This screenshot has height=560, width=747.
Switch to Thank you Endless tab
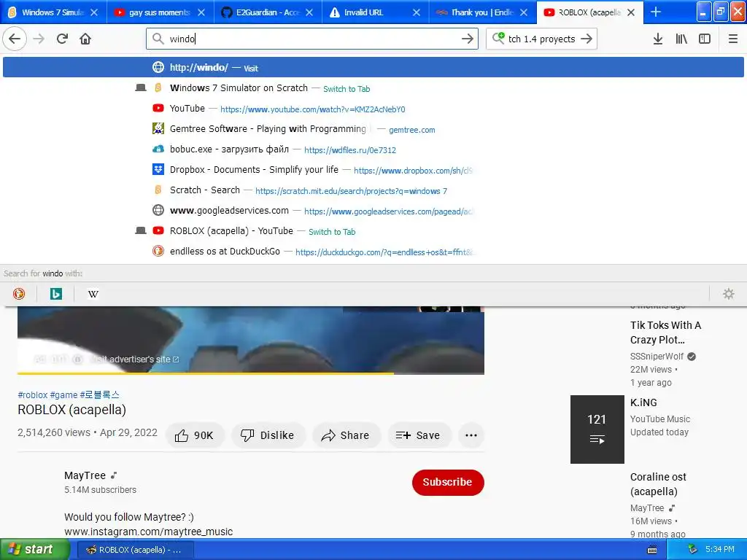[x=482, y=12]
